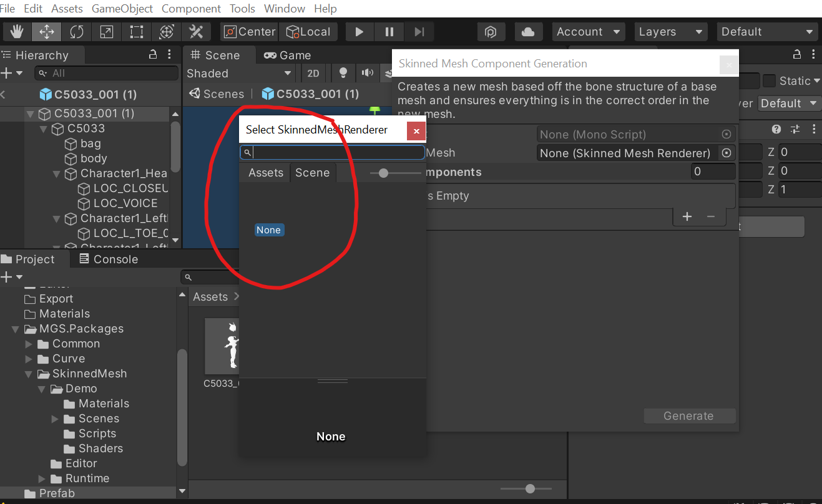Image resolution: width=822 pixels, height=504 pixels.
Task: Open the custom editor tools icon
Action: (x=197, y=32)
